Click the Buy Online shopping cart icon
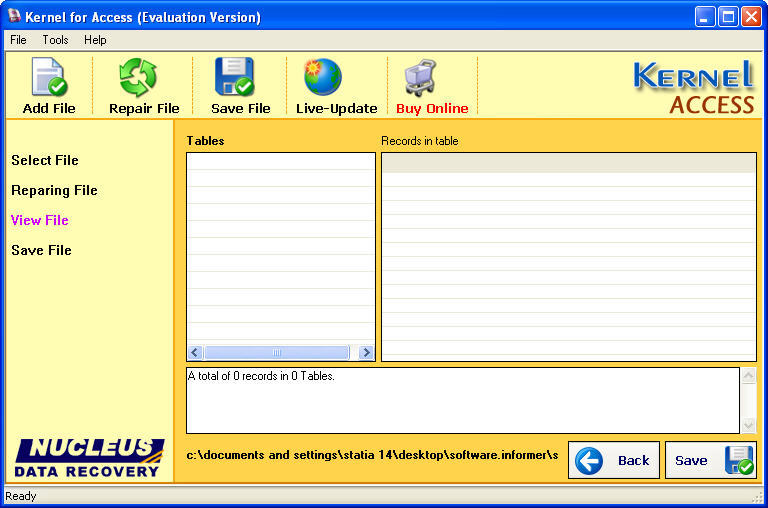This screenshot has height=508, width=768. [420, 77]
